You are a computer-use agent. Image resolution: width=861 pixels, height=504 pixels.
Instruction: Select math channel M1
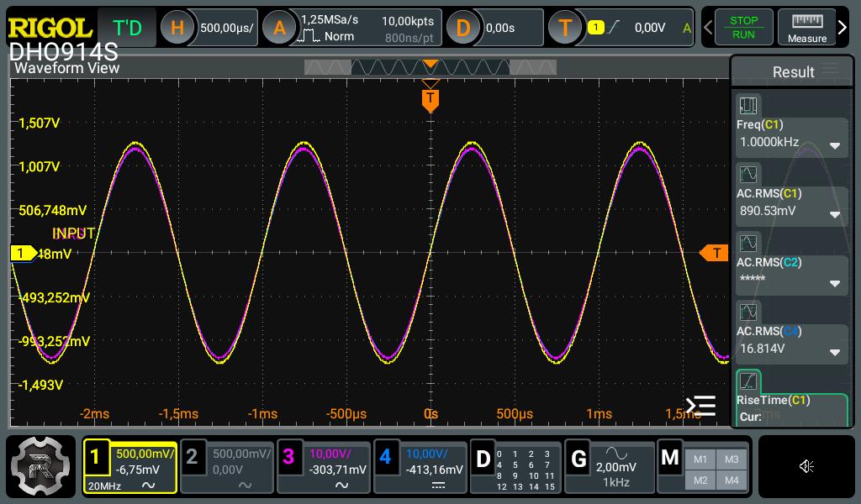[x=700, y=459]
